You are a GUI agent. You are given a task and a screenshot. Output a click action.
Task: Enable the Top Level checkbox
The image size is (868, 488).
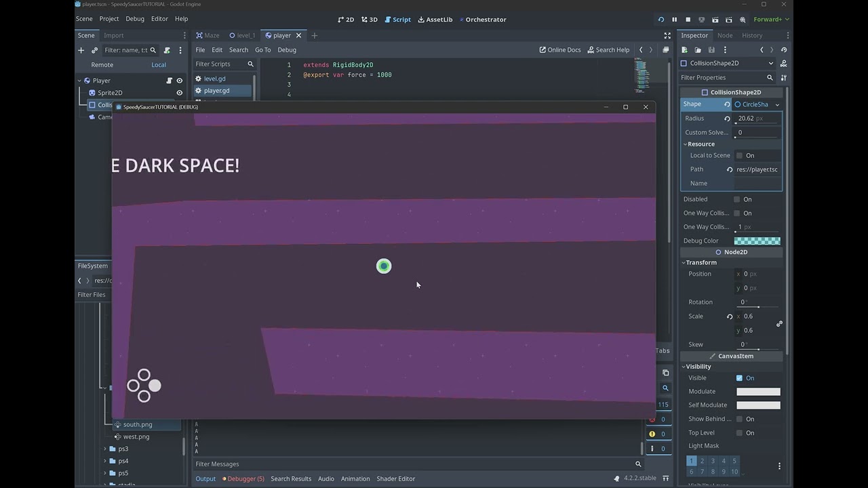[x=739, y=432]
